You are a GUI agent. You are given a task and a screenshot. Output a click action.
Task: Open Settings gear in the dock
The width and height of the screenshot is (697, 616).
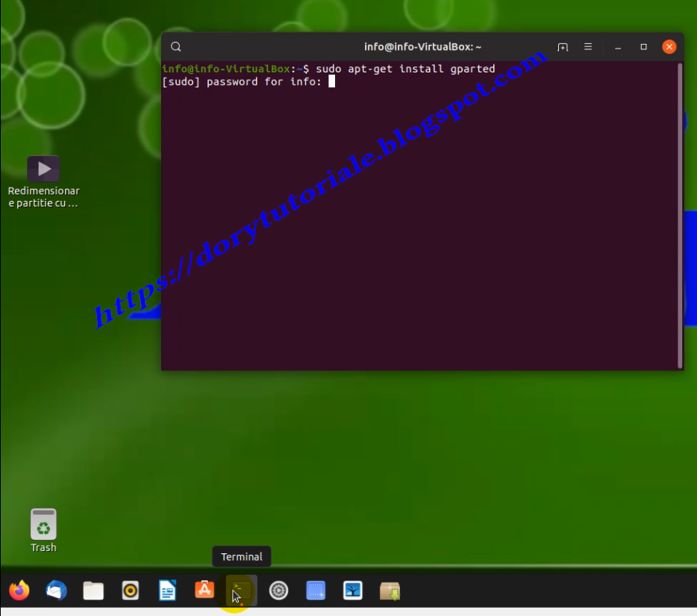(x=278, y=591)
